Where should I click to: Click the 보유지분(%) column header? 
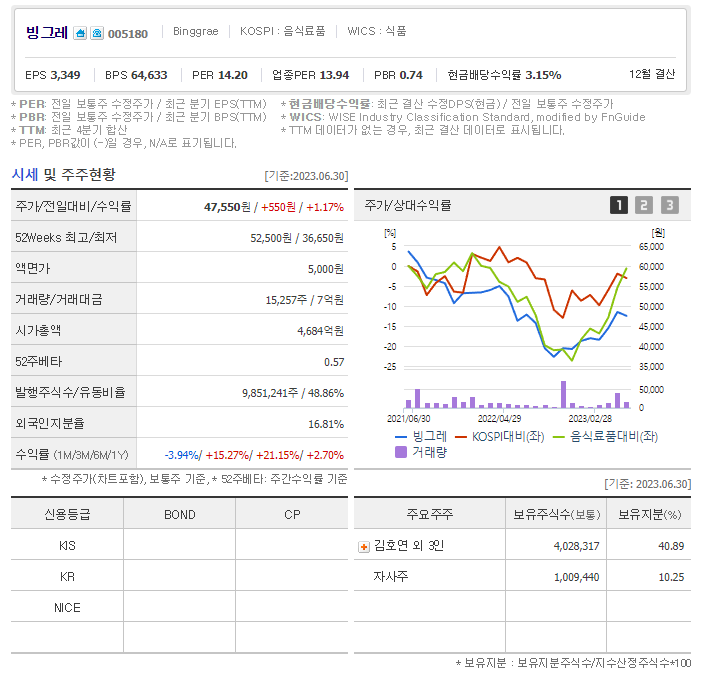pyautogui.click(x=649, y=515)
